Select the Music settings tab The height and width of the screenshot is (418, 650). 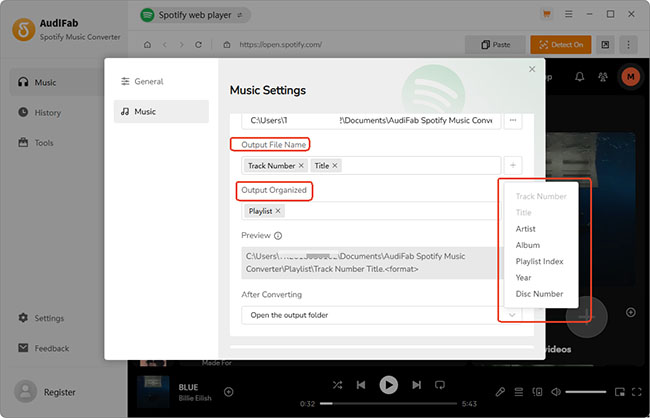[x=161, y=112]
